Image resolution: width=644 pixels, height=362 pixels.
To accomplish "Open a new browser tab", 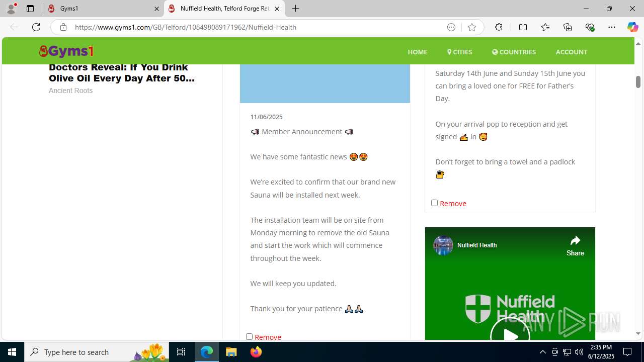I will (296, 9).
